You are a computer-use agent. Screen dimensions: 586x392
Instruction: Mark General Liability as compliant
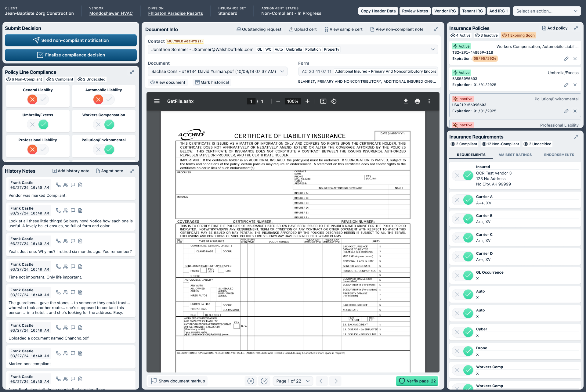click(x=44, y=99)
